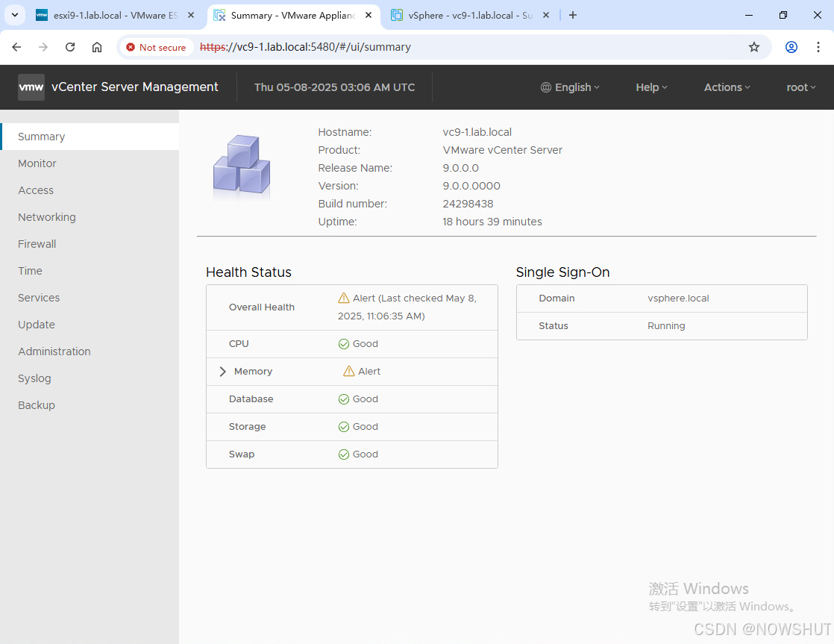The image size is (834, 644).
Task: Open the browser profile icon
Action: (791, 47)
